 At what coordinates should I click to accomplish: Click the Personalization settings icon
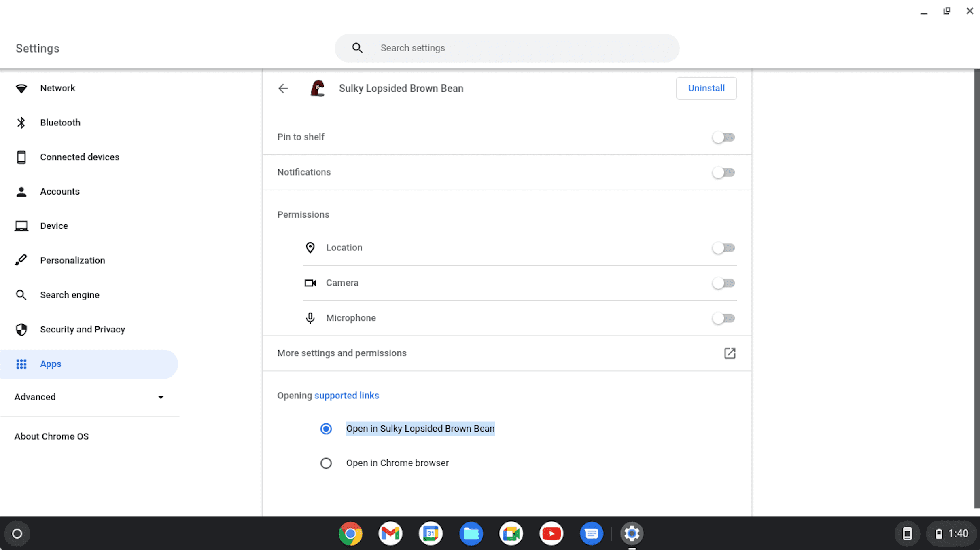22,260
